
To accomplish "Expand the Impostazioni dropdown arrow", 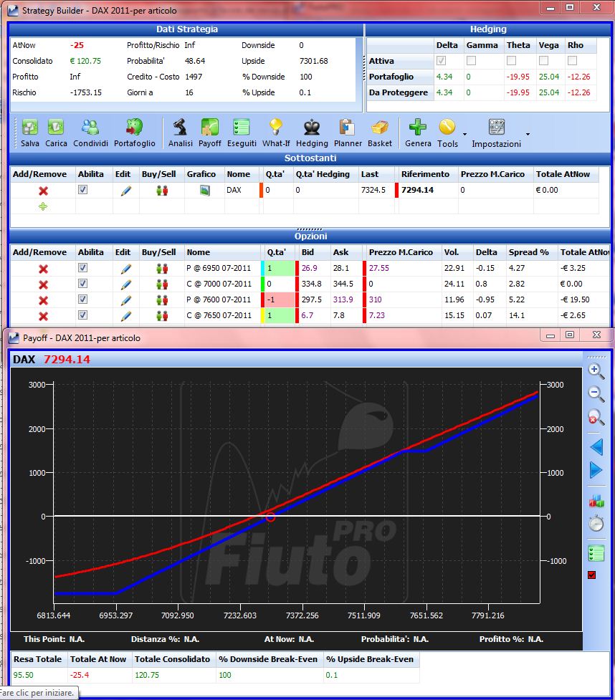I will click(528, 135).
